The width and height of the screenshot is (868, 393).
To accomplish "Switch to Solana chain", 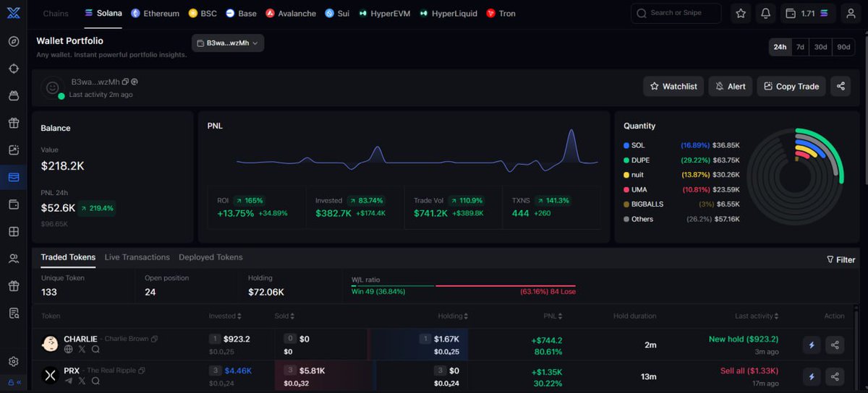I will point(103,13).
